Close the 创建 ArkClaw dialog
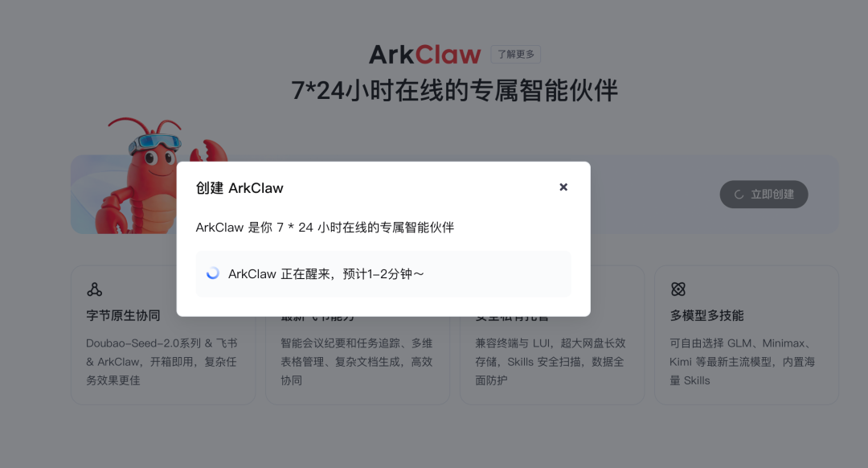868x468 pixels. coord(563,187)
